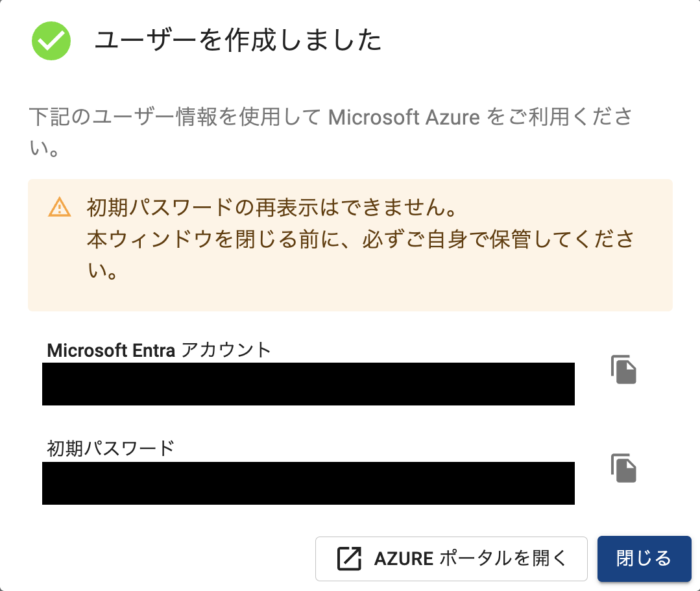This screenshot has height=591, width=700.
Task: Copy the initial password (初期パスワード)
Action: pos(623,468)
